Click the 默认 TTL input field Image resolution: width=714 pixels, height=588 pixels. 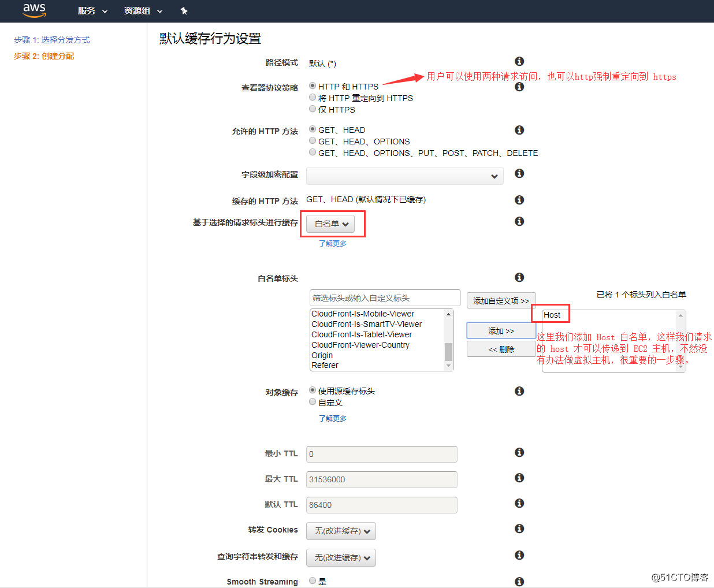pyautogui.click(x=382, y=505)
